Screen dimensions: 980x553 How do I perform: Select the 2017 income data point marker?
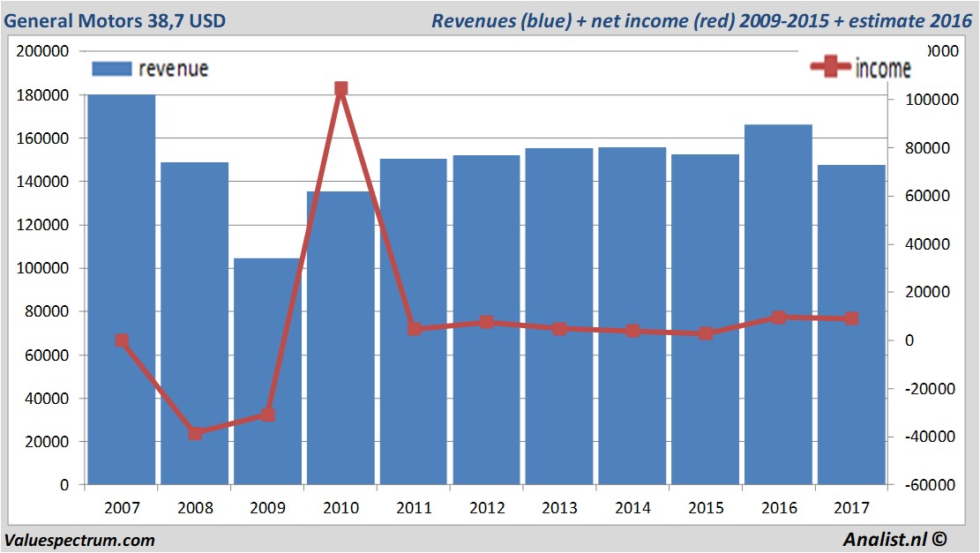coord(851,318)
